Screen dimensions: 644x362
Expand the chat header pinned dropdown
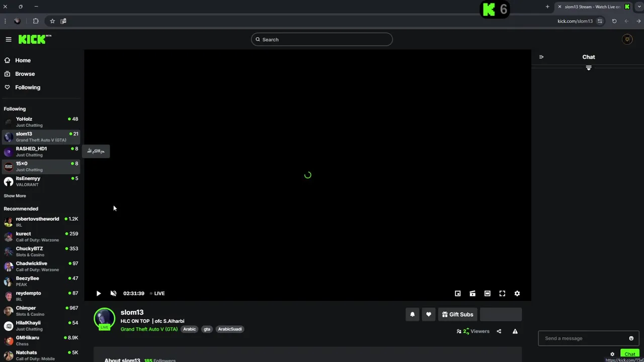(589, 68)
